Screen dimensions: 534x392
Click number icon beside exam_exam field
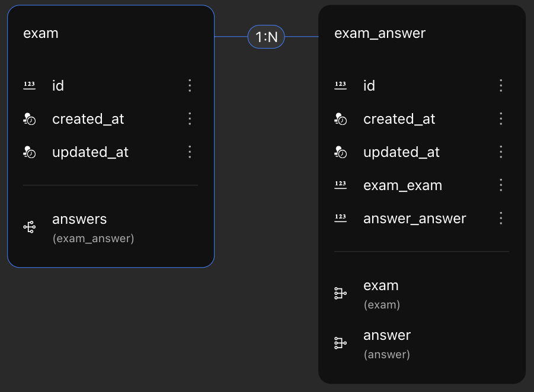coord(340,185)
